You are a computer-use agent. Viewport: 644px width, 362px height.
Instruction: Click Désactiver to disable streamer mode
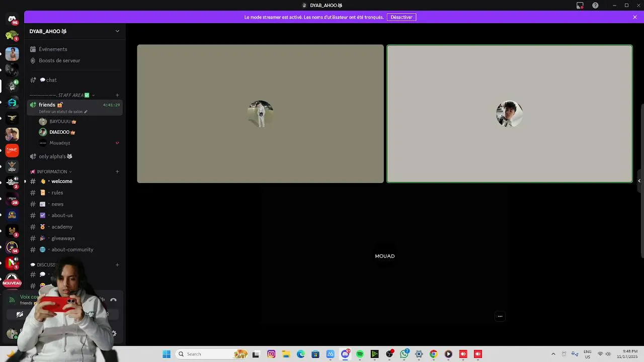point(401,17)
